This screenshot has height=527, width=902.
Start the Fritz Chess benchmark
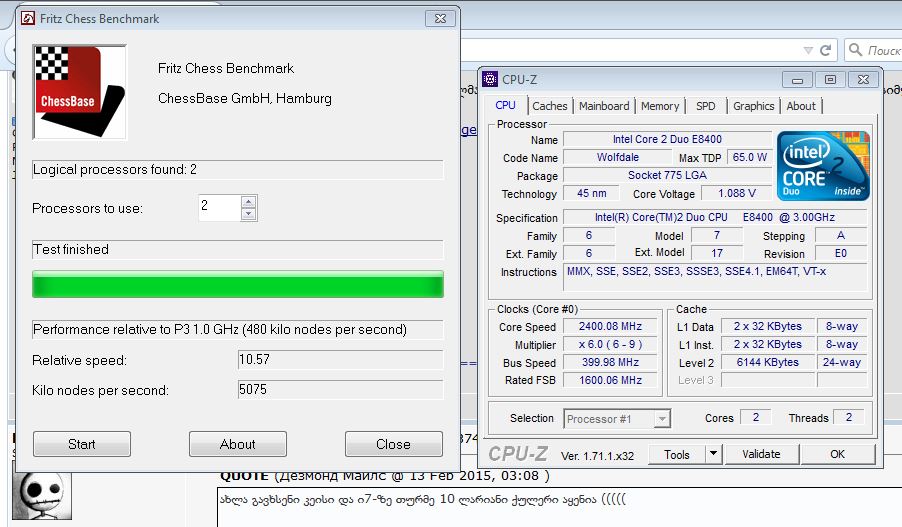tap(82, 444)
